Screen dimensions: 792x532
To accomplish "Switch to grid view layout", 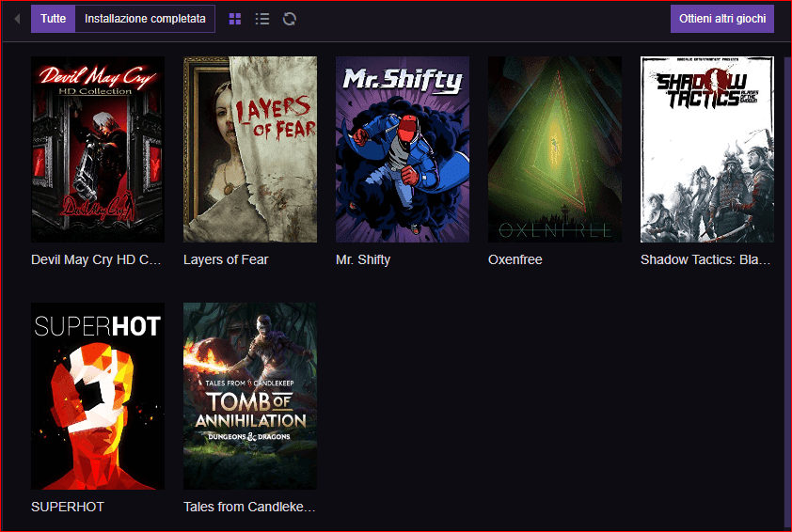I will [235, 19].
